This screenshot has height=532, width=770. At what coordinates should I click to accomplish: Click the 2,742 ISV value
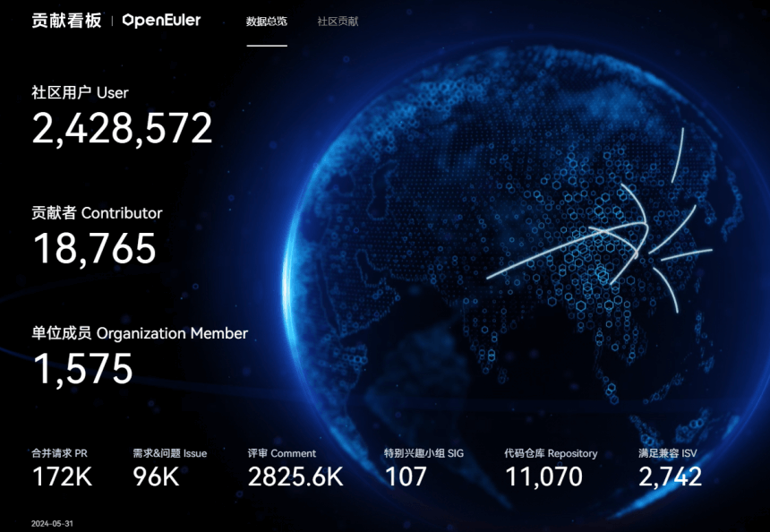pyautogui.click(x=670, y=477)
